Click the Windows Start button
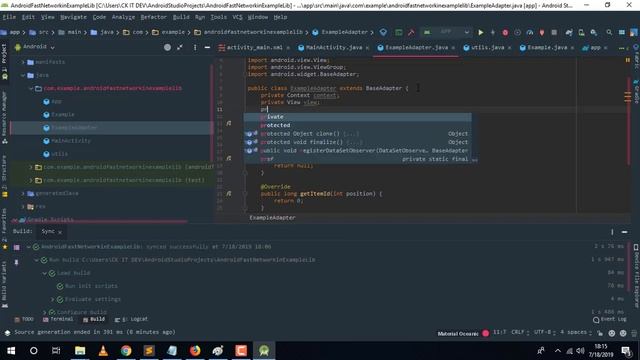Image resolution: width=640 pixels, height=360 pixels. click(x=11, y=351)
